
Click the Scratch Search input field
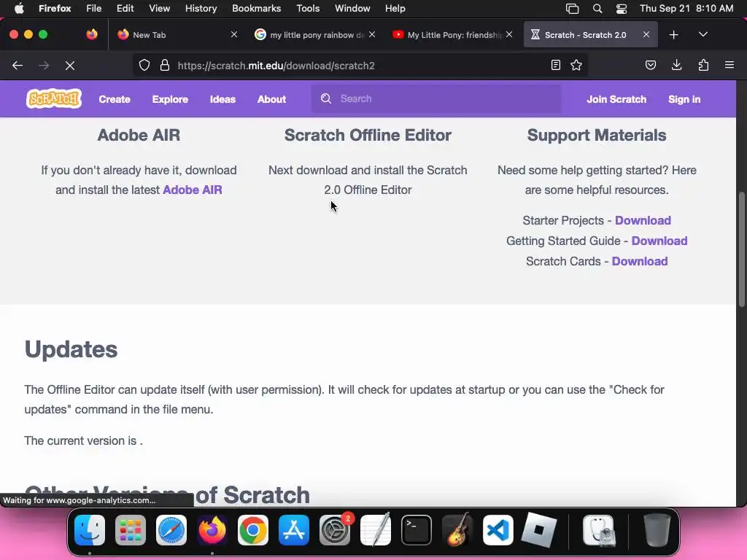click(x=436, y=98)
